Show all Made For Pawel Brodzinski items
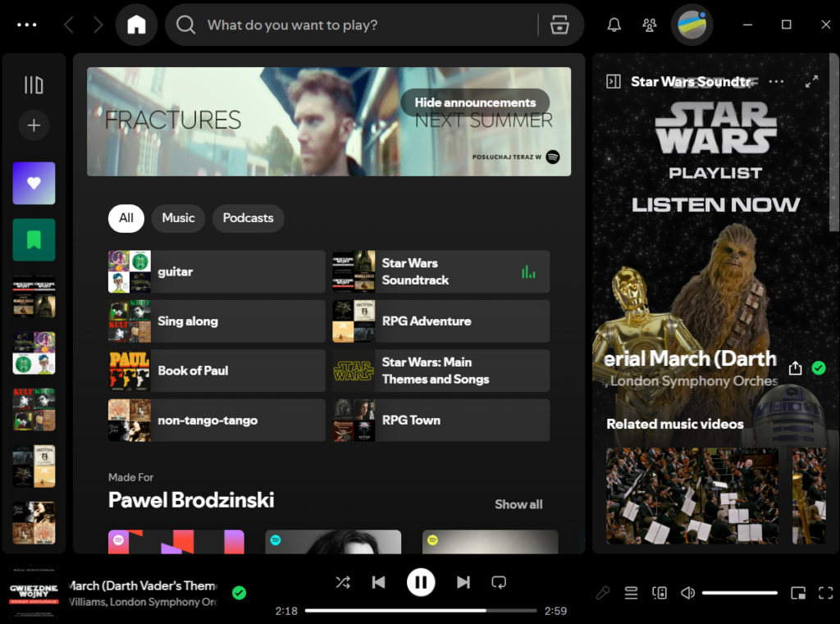 [x=518, y=504]
